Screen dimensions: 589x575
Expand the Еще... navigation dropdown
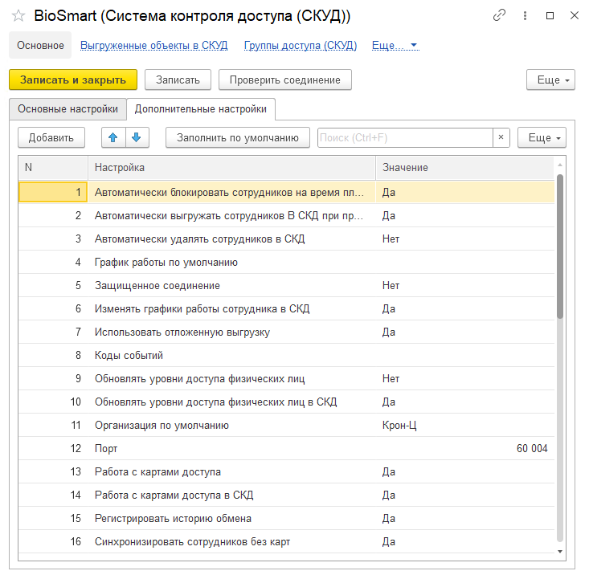(395, 45)
